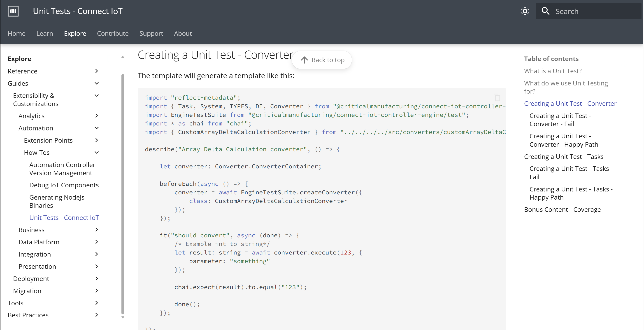Open the Reference sidebar item

(x=23, y=71)
